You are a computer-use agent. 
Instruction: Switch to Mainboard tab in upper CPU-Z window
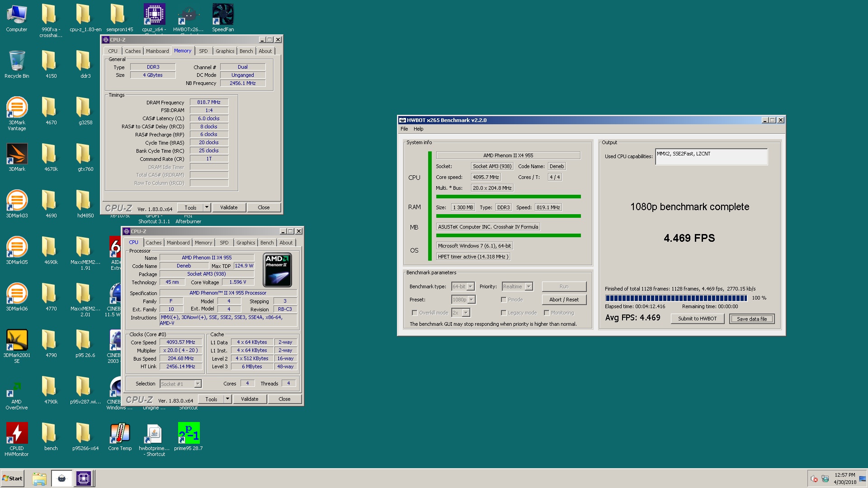click(157, 51)
